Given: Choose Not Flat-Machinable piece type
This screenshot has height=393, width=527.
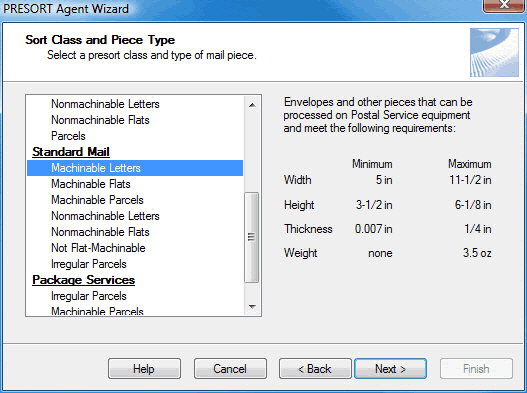Looking at the screenshot, I should pos(135,248).
